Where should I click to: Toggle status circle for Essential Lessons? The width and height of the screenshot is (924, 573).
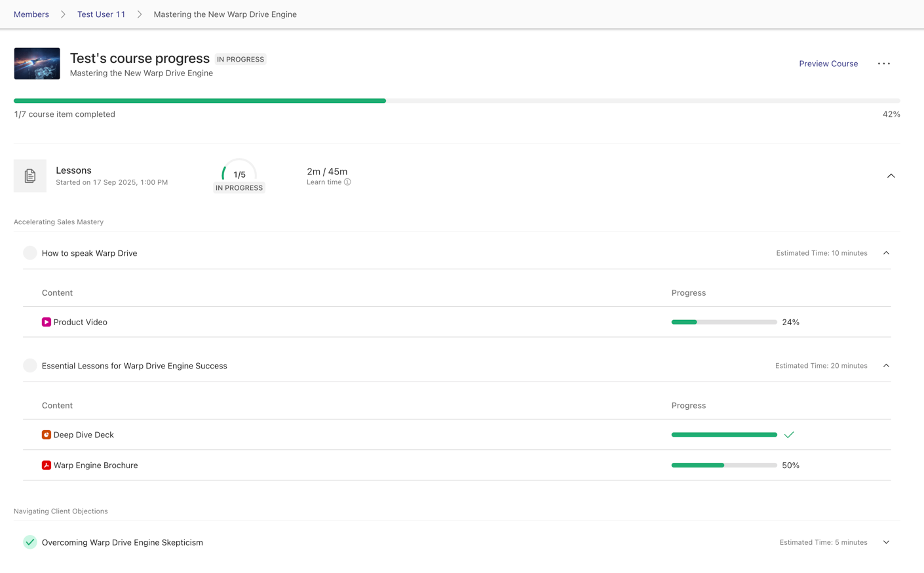coord(30,366)
